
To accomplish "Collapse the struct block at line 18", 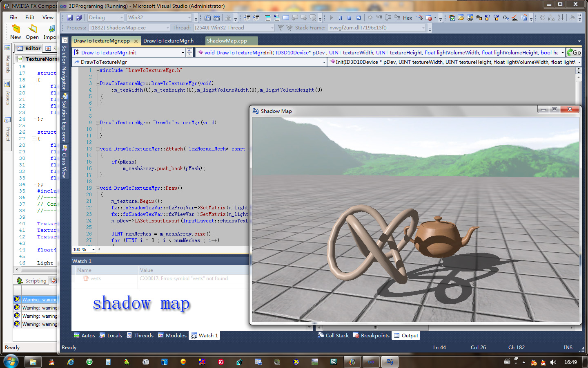I will 34,80.
